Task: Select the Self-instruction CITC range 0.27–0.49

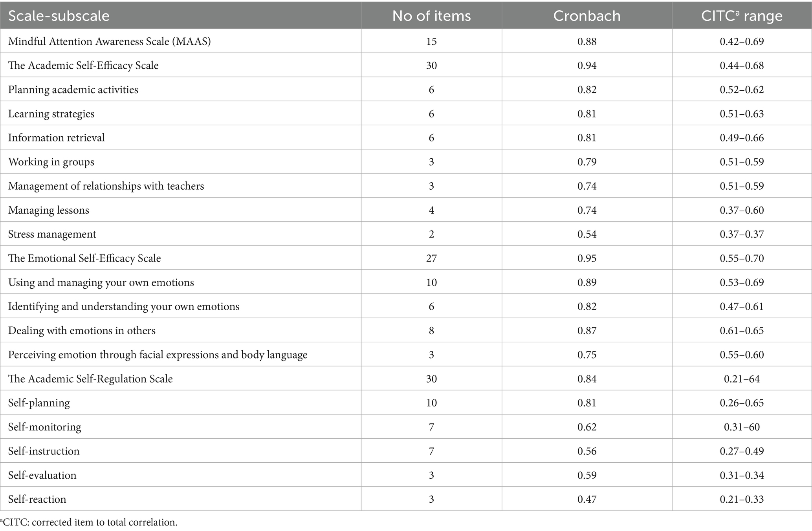Action: click(742, 451)
